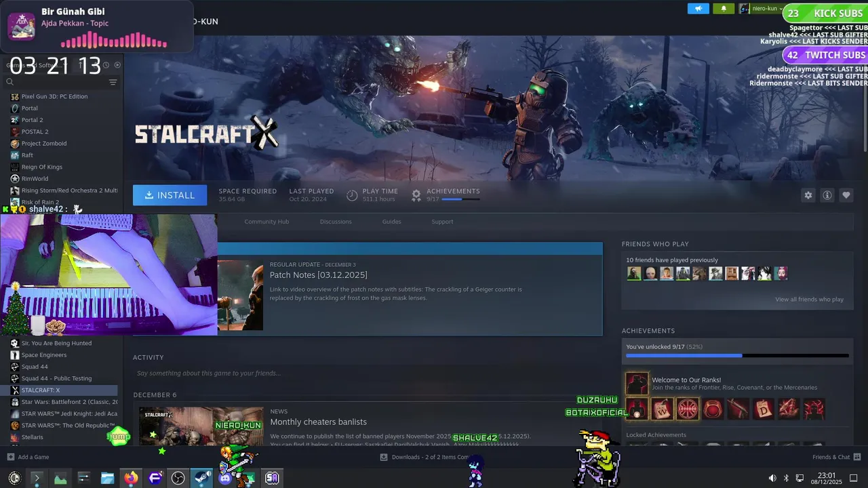Select Portal 2 in library list
The height and width of the screenshot is (488, 868).
(x=32, y=120)
